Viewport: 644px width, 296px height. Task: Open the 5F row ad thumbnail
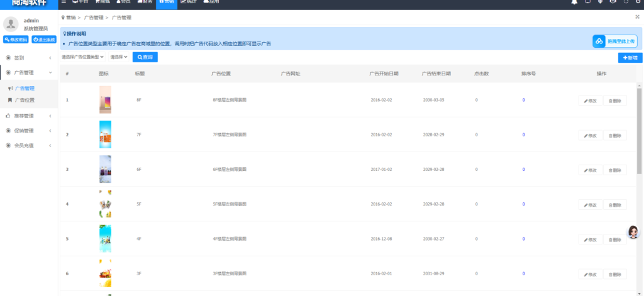105,204
